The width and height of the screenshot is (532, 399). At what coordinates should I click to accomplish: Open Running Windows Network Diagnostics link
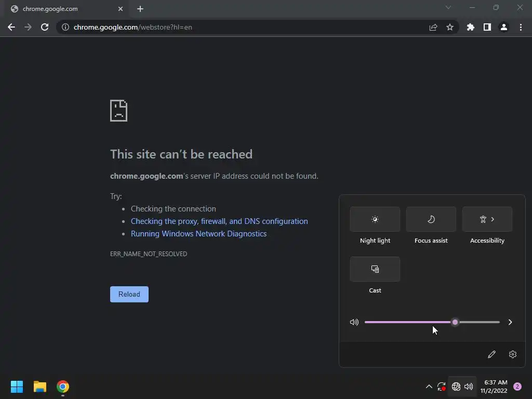click(x=199, y=234)
